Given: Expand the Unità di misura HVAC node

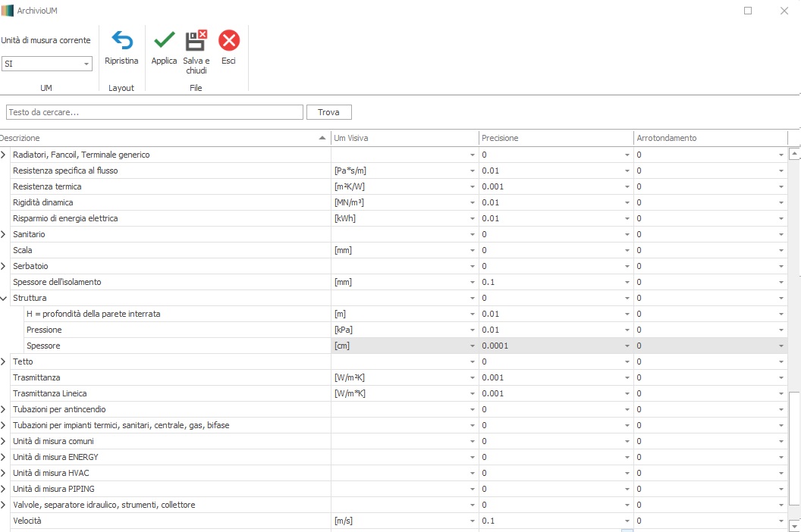Looking at the screenshot, I should coord(4,474).
